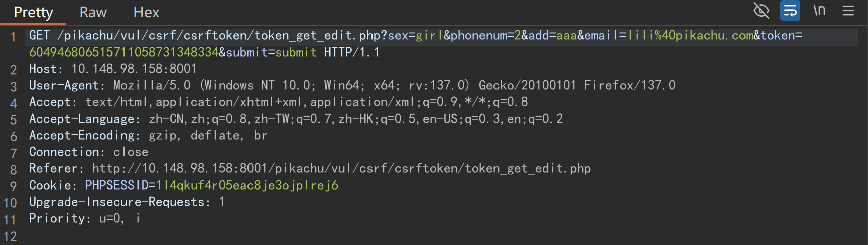Click the Upgrade-Insecure-Requests header
This screenshot has height=245, width=868.
(127, 202)
